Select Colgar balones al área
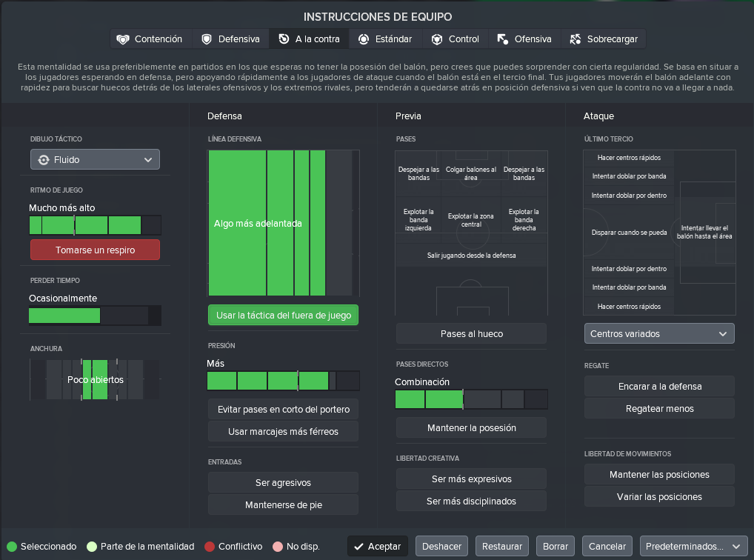 pyautogui.click(x=471, y=173)
